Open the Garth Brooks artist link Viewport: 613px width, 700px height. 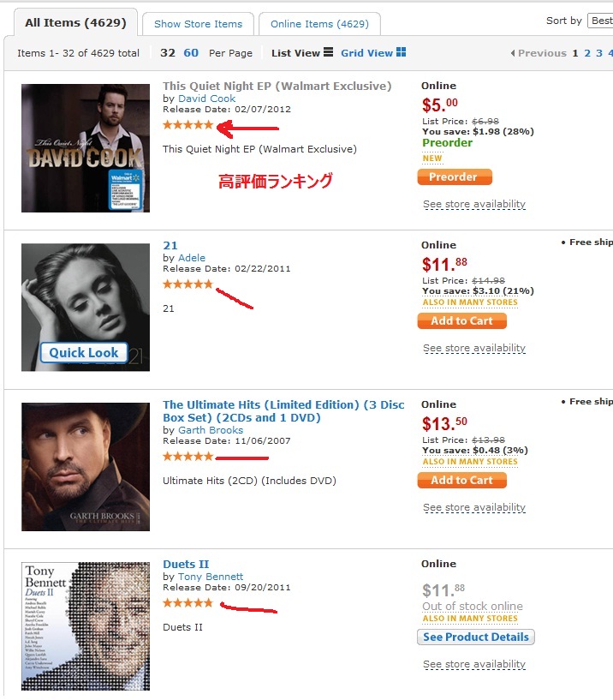[210, 430]
